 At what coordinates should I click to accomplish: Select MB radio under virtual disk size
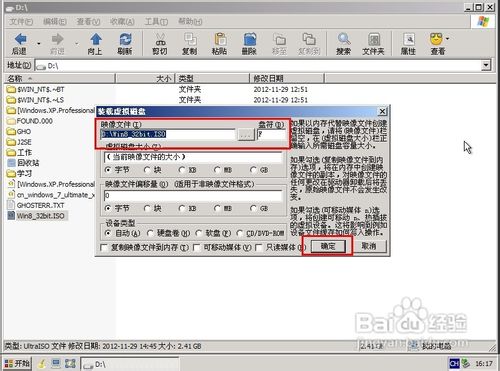217,170
